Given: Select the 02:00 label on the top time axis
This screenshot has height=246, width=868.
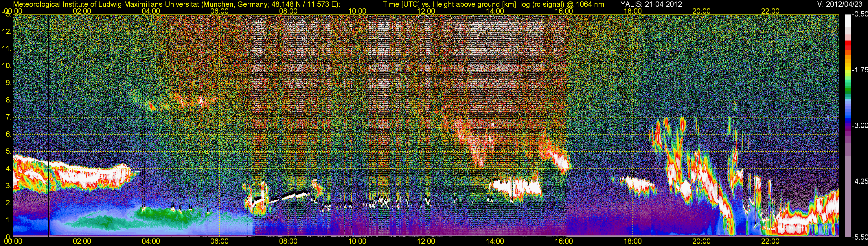Looking at the screenshot, I should click(x=82, y=11).
